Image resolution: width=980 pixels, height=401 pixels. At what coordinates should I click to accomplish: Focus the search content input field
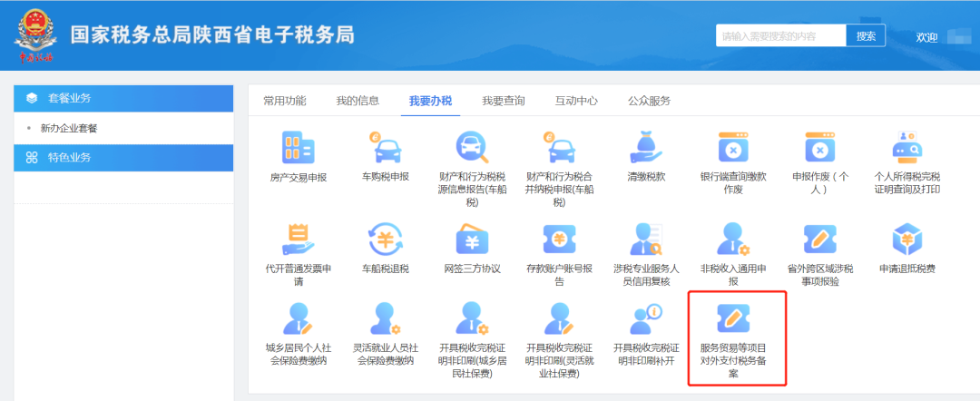point(781,35)
